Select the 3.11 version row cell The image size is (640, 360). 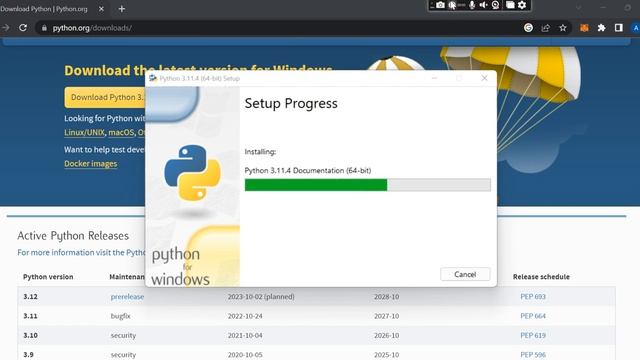(x=30, y=316)
